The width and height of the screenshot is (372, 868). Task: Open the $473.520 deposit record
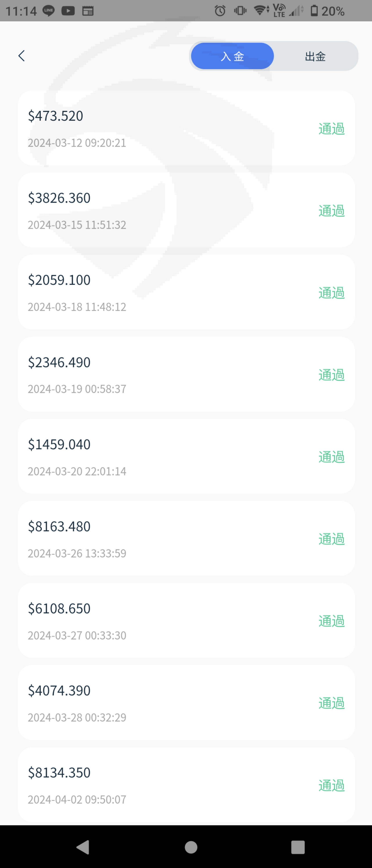coord(186,128)
